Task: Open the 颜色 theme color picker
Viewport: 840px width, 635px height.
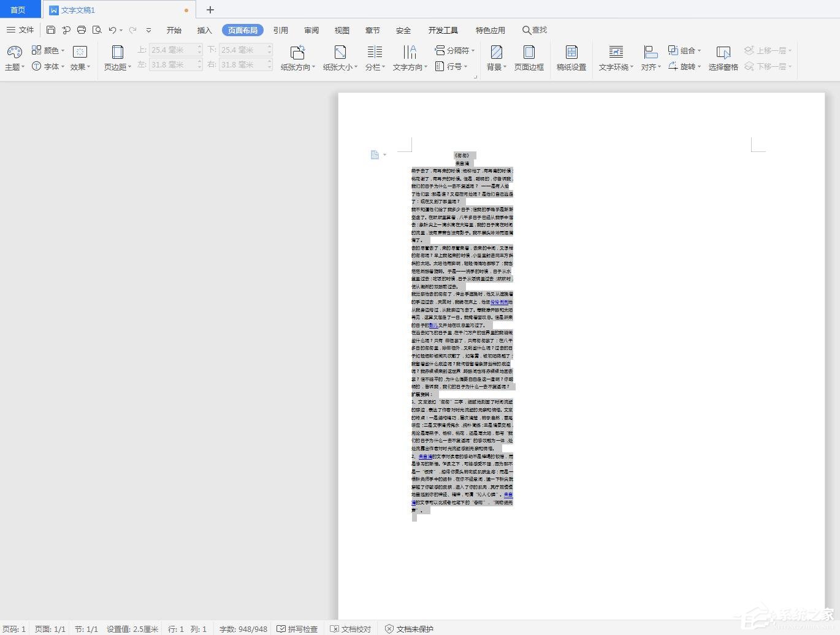Action: click(x=48, y=50)
